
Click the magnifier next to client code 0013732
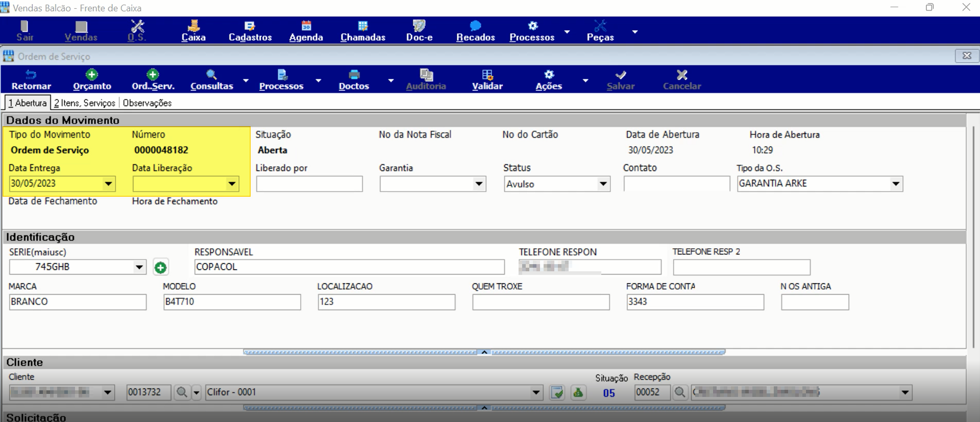pyautogui.click(x=182, y=392)
